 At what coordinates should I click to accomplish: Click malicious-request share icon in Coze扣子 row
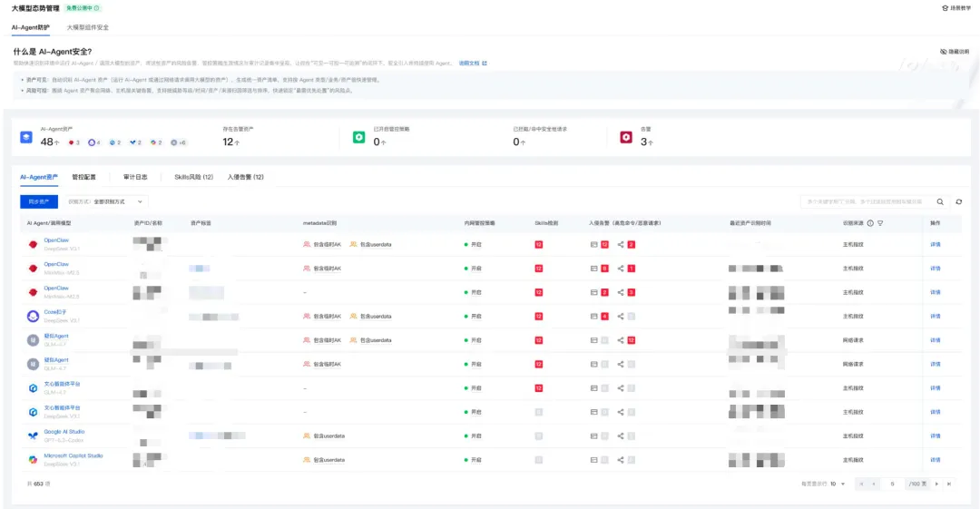(621, 317)
